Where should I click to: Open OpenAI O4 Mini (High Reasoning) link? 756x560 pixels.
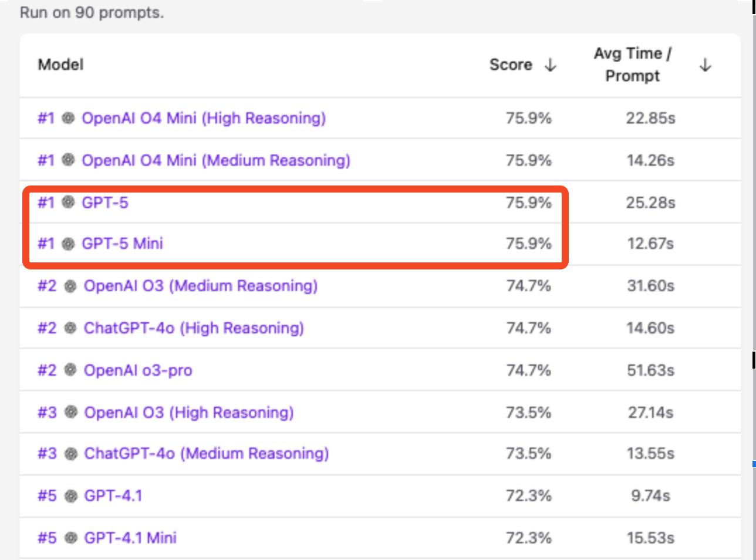pyautogui.click(x=204, y=118)
